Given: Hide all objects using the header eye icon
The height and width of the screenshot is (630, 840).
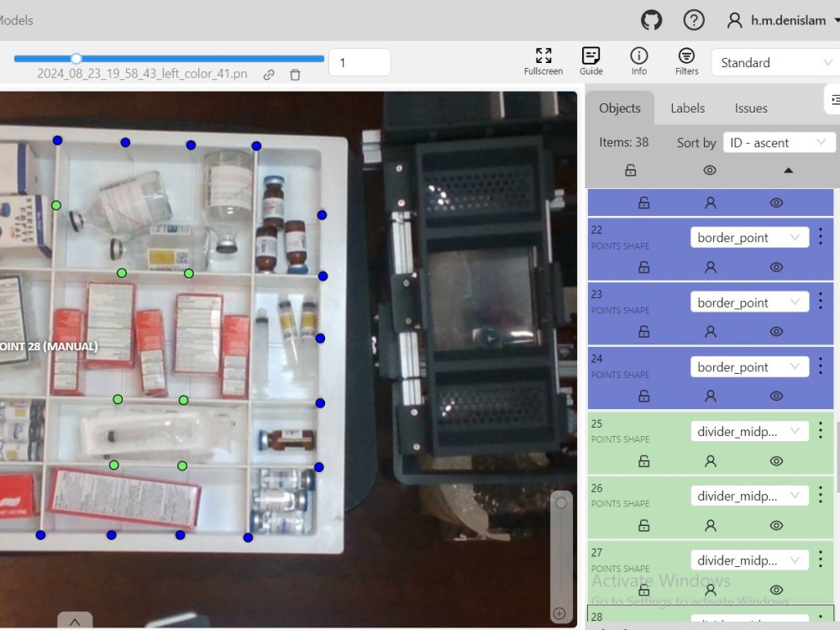Looking at the screenshot, I should 709,171.
